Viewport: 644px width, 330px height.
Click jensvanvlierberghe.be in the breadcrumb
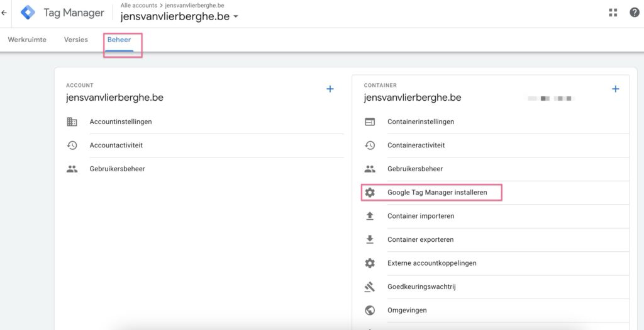195,6
